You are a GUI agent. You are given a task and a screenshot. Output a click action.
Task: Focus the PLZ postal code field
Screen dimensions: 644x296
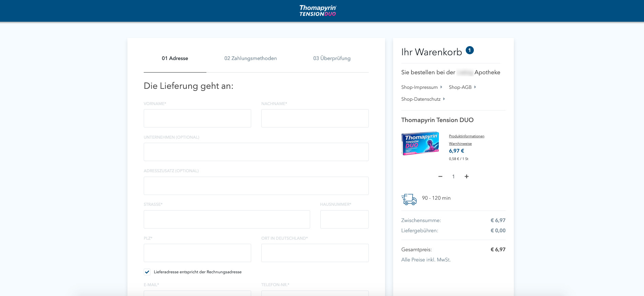click(197, 253)
